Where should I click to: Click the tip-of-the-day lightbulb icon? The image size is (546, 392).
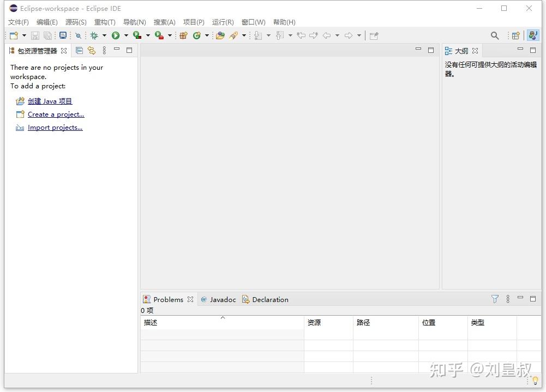tap(536, 381)
